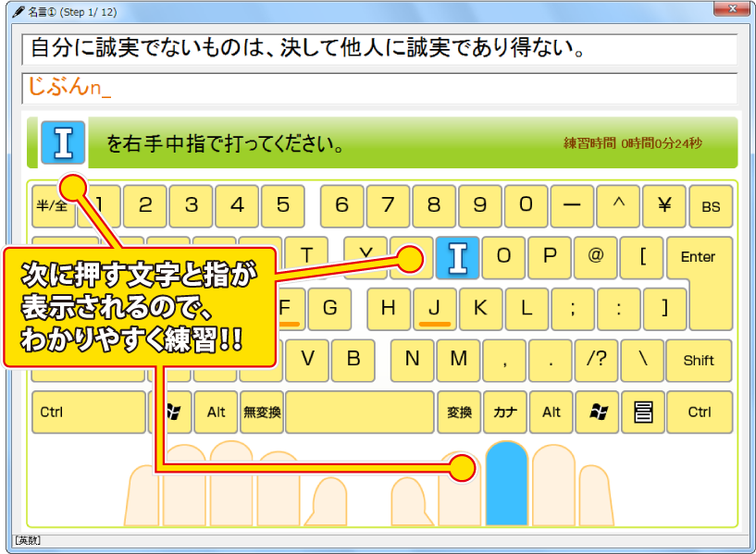756x554 pixels.
Task: Click the large I key indicator in green bar
Action: pyautogui.click(x=63, y=144)
